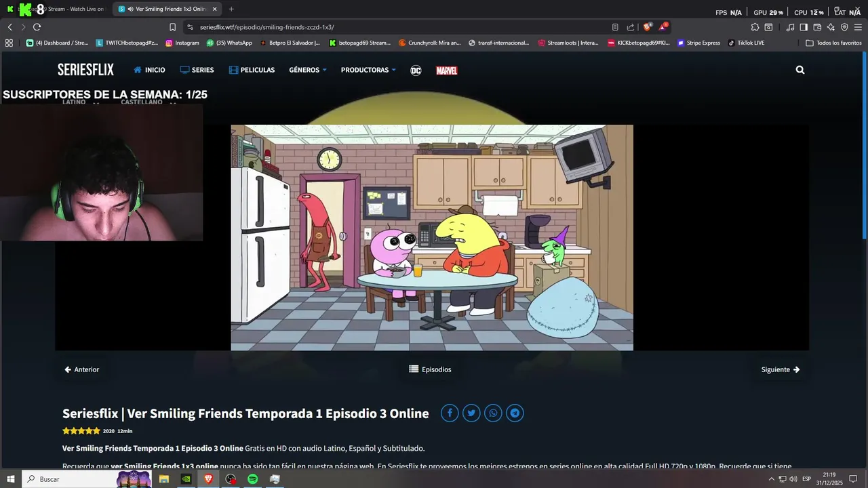Click the share page icon in address bar
Image resolution: width=868 pixels, height=488 pixels.
631,27
